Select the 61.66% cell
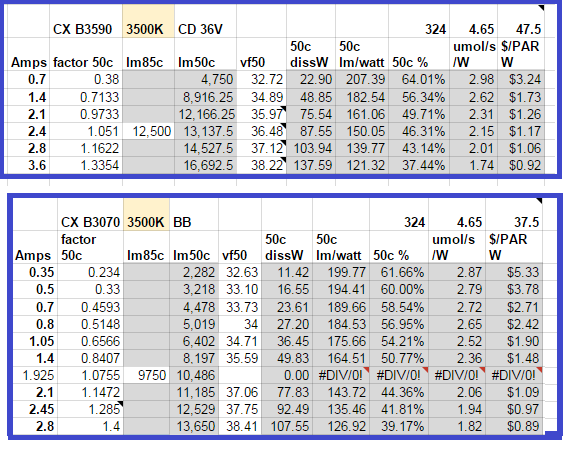Screen dimensions: 578x457 click(x=399, y=272)
